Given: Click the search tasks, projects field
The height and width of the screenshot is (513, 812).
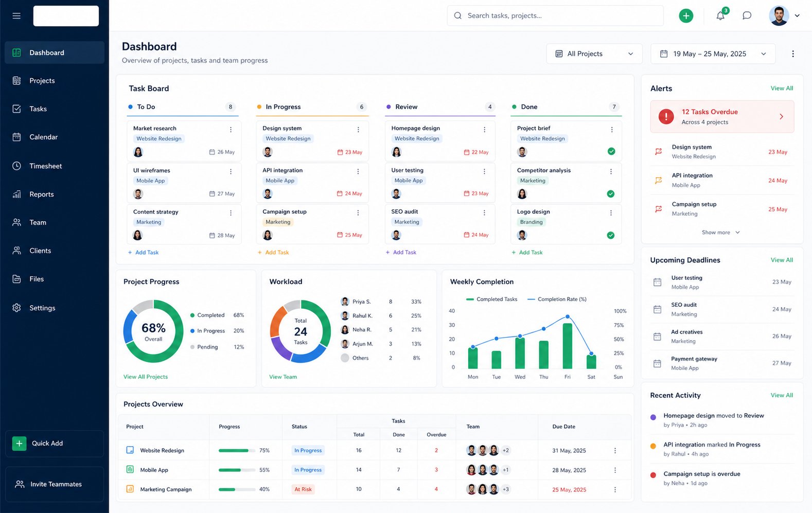Looking at the screenshot, I should click(x=555, y=16).
